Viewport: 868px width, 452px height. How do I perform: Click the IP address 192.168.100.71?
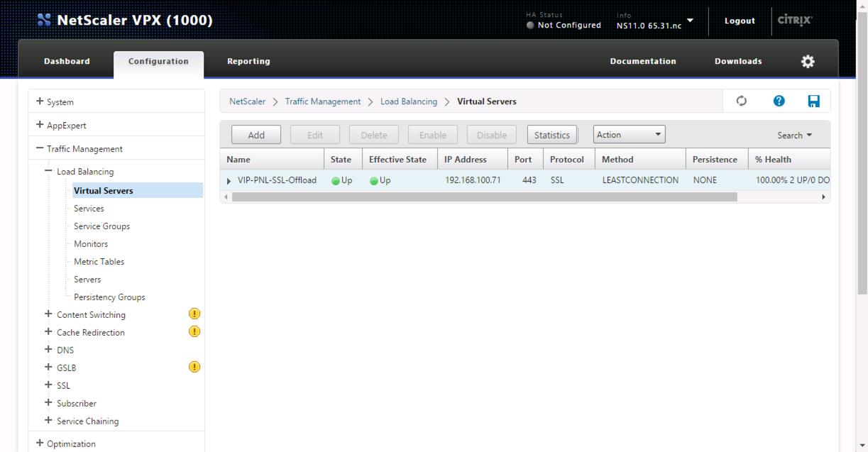(x=473, y=180)
